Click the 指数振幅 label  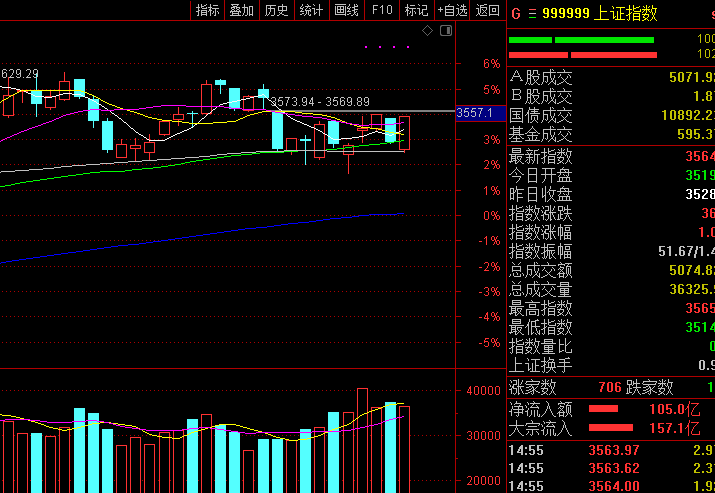(x=540, y=252)
